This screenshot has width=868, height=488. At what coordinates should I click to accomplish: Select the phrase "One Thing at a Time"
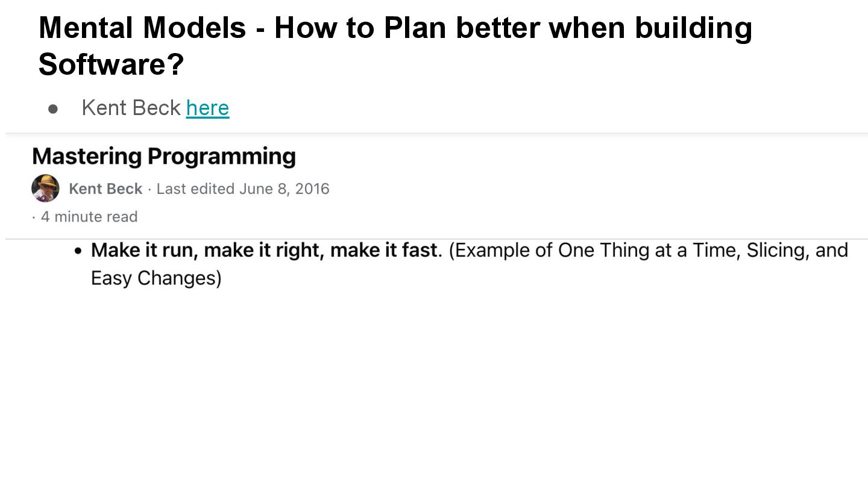(649, 250)
